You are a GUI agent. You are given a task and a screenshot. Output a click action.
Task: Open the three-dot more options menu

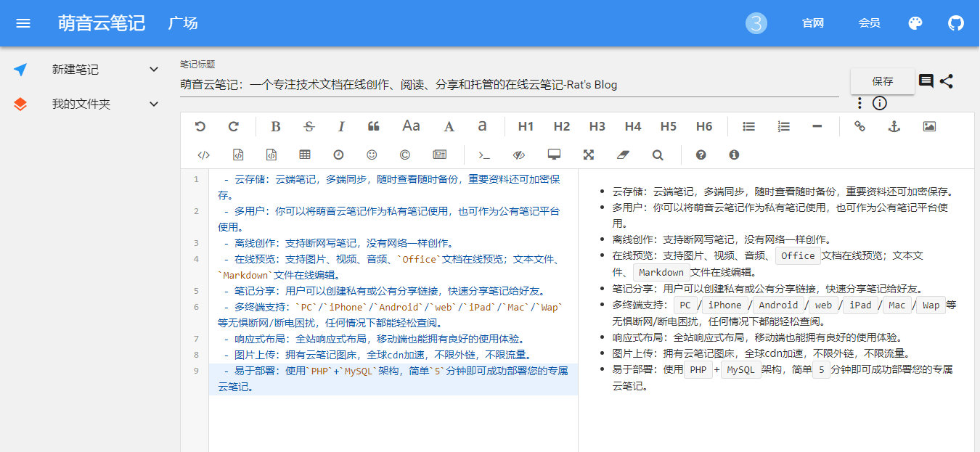pyautogui.click(x=860, y=103)
